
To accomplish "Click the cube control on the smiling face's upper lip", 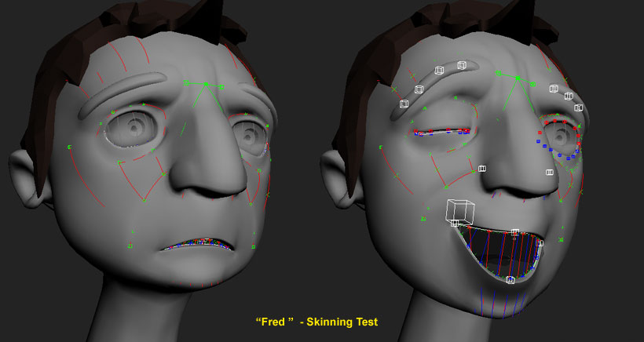I will point(514,232).
